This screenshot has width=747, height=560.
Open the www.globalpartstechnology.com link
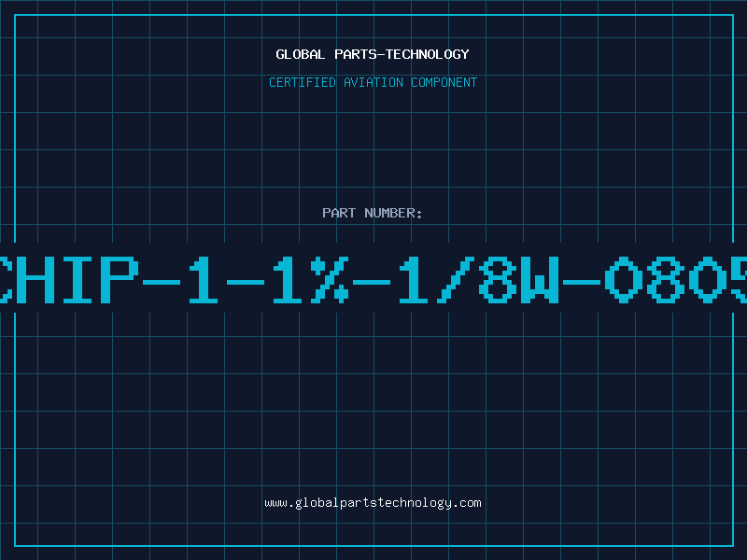[373, 503]
